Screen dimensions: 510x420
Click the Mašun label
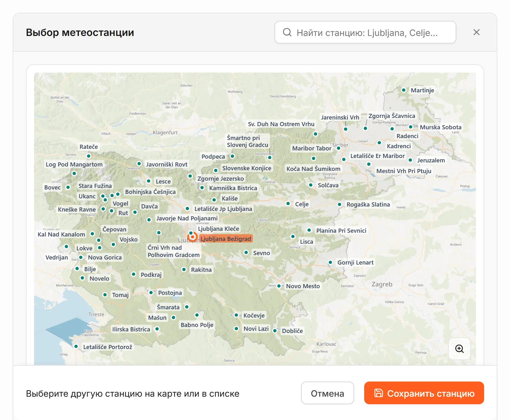pyautogui.click(x=157, y=318)
